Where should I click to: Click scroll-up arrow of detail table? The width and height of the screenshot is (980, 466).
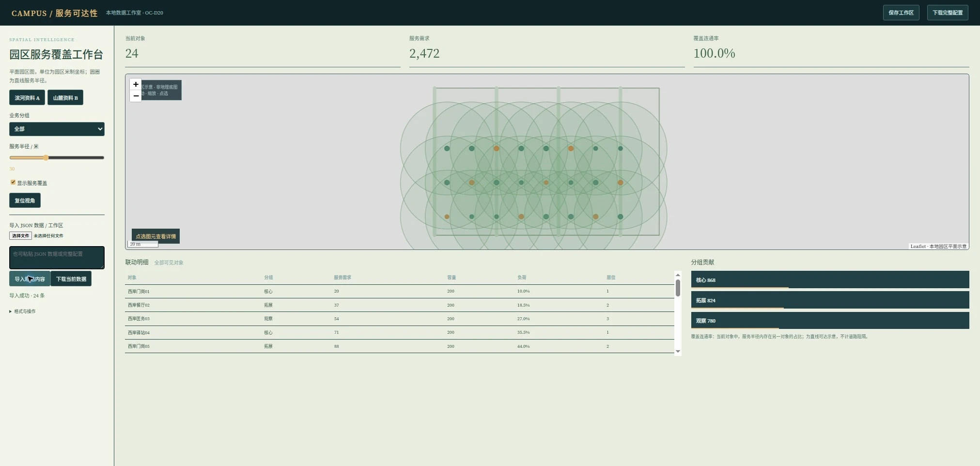pos(678,275)
